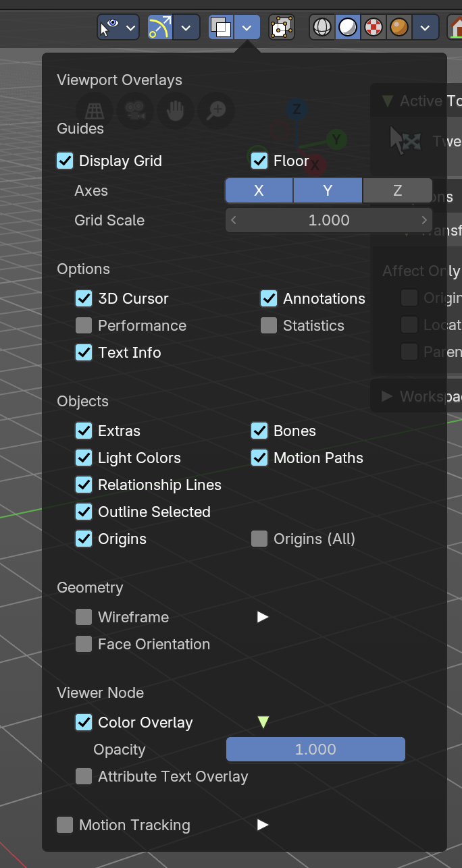The width and height of the screenshot is (462, 868).
Task: Toggle X-Ray mode icon
Action: point(281,28)
